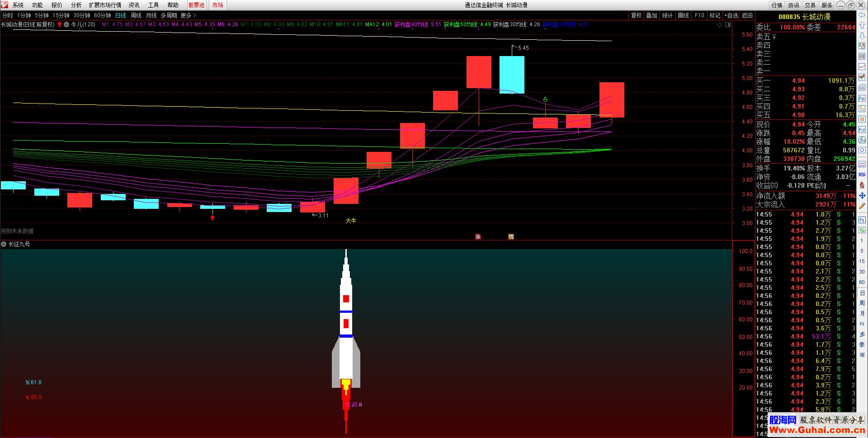Open the 牛儿 indicator dropdown chevron
The image size is (868, 438).
[66, 24]
